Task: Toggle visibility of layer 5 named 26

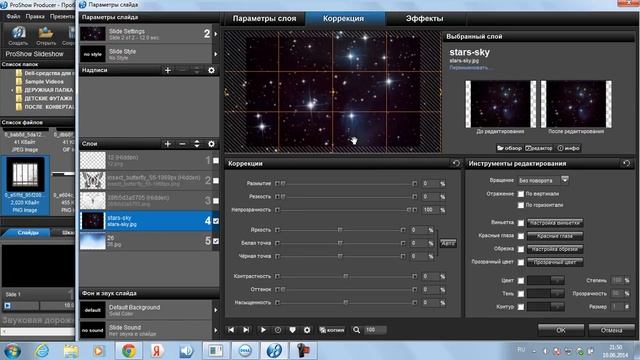Action: coord(216,241)
